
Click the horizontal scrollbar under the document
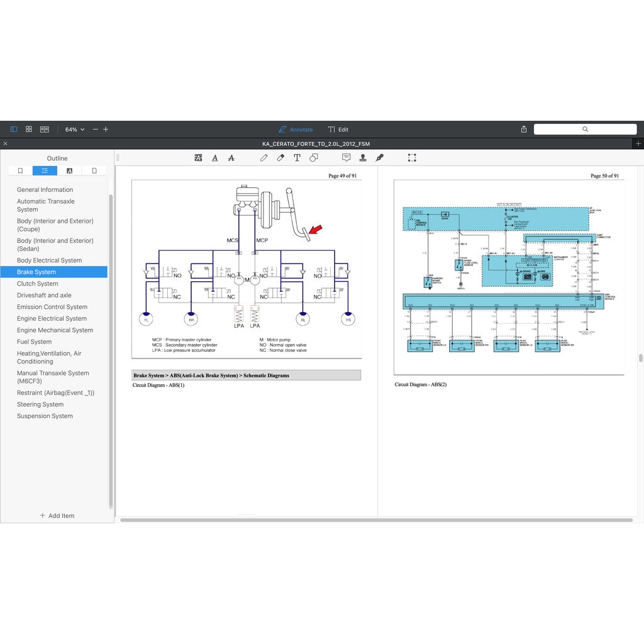tap(376, 520)
